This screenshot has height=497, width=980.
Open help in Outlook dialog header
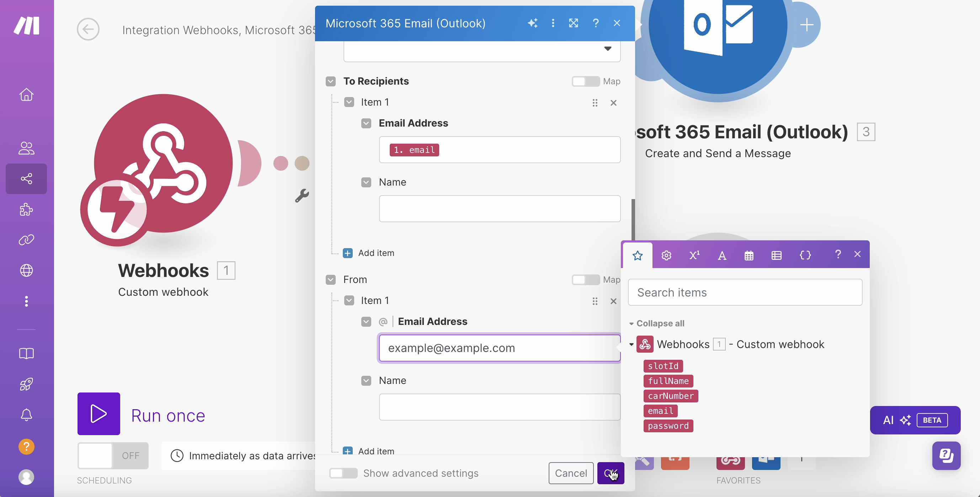click(x=596, y=23)
